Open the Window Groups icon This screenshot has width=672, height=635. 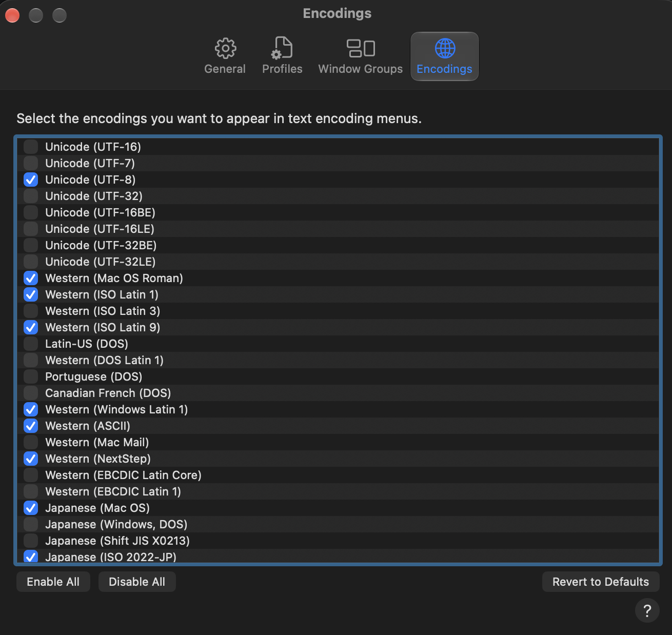(x=361, y=49)
